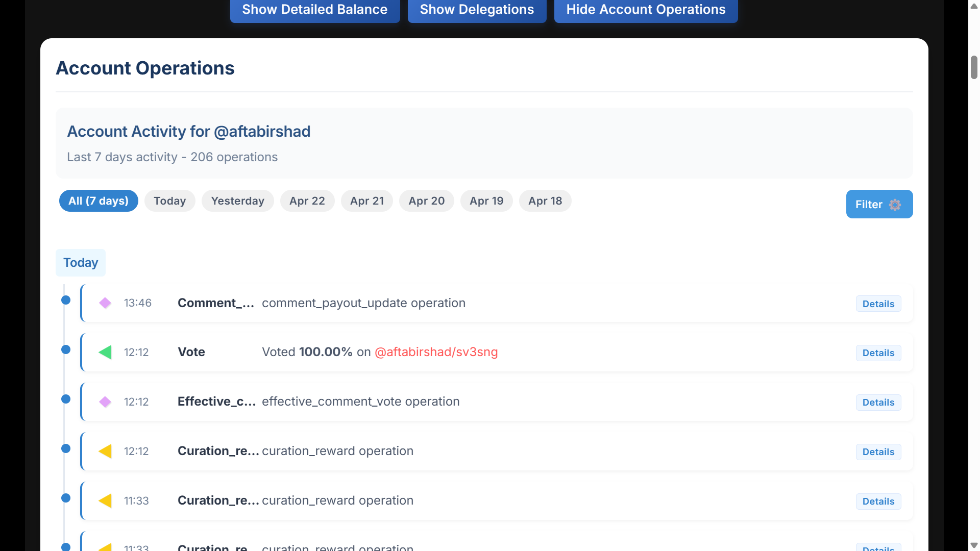Click the timeline dot for 11:33 curation reward
Image resolution: width=980 pixels, height=551 pixels.
tap(66, 498)
